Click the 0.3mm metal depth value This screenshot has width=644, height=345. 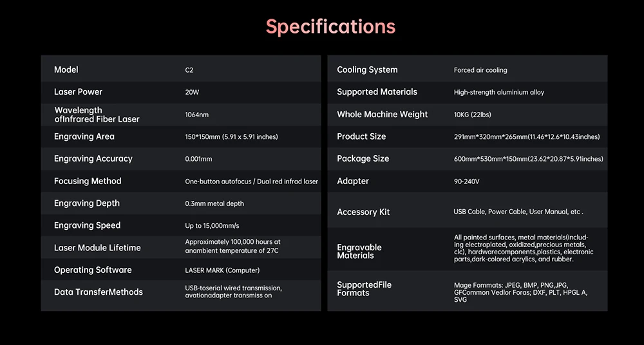[214, 203]
